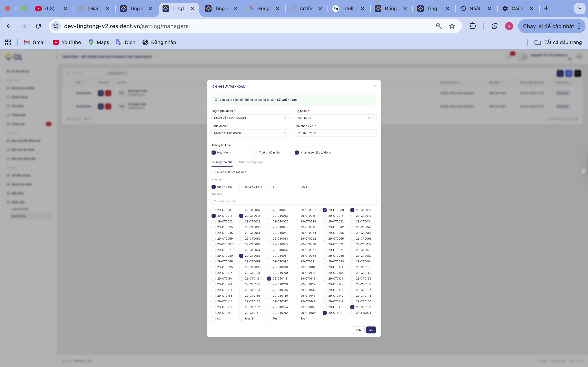The height and width of the screenshot is (367, 588).
Task: Click the Tìm kiếm tòa nhà search field
Action: pos(294,201)
